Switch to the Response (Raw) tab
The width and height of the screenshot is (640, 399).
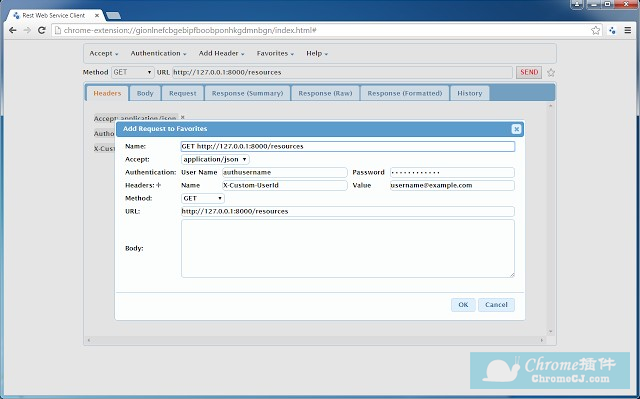pos(325,93)
